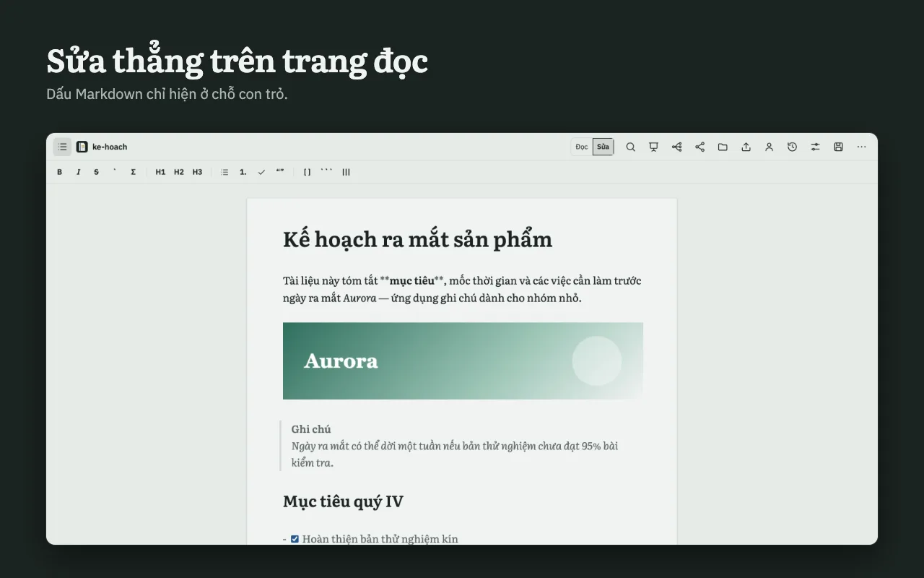Open the settings sliders icon
Viewport: 924px width, 578px height.
click(815, 147)
